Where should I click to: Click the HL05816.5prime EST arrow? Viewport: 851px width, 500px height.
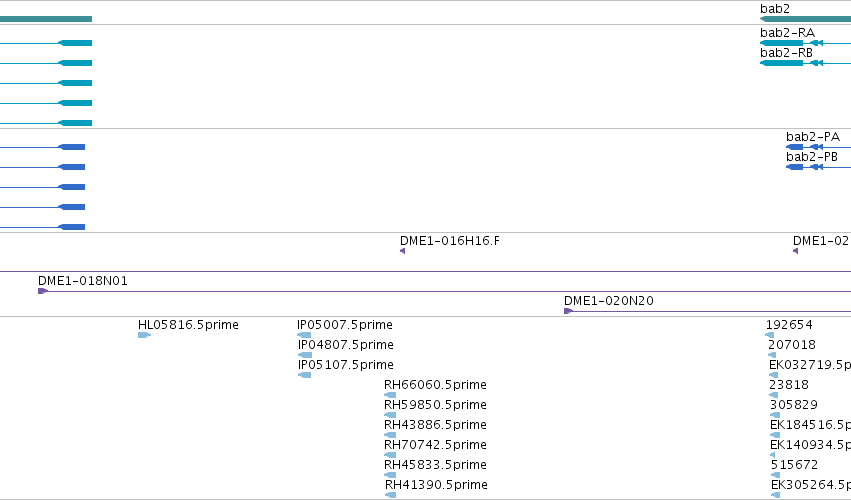point(144,335)
